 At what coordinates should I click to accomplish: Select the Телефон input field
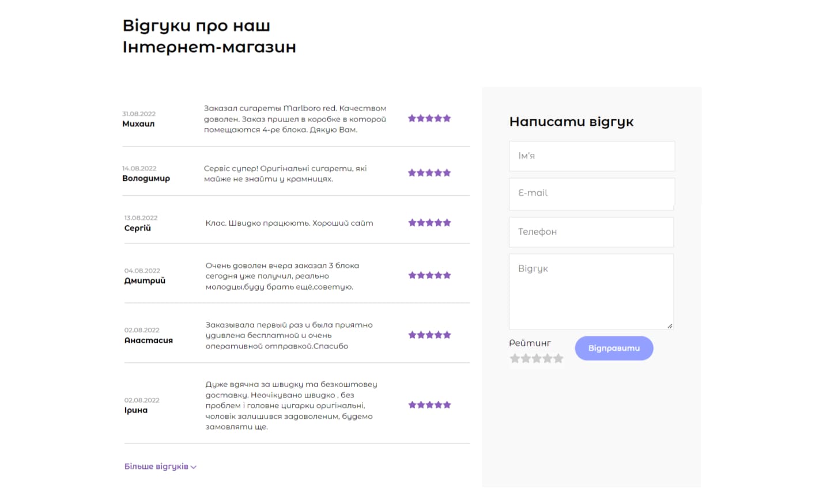tap(591, 232)
